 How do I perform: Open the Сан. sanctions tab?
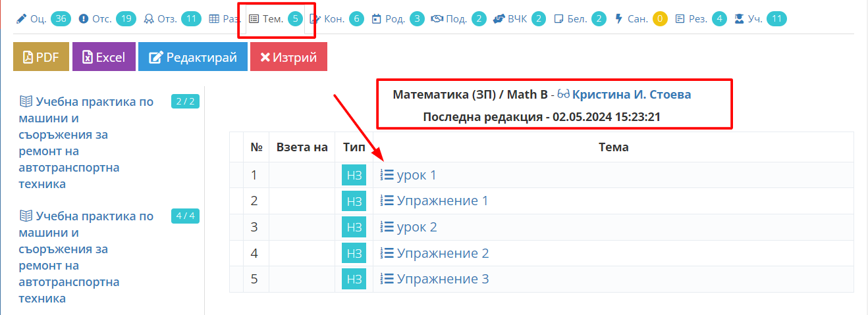640,19
